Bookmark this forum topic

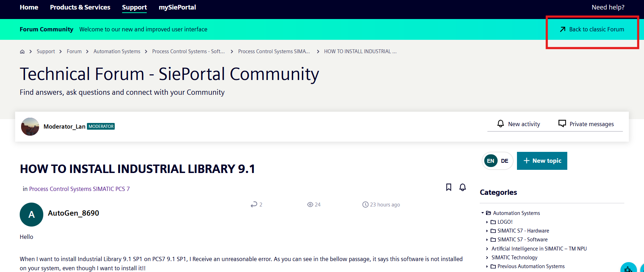click(x=449, y=187)
